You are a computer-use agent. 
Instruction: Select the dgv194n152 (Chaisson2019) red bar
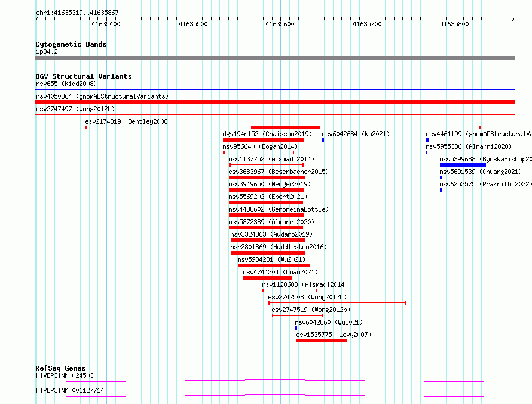click(263, 140)
